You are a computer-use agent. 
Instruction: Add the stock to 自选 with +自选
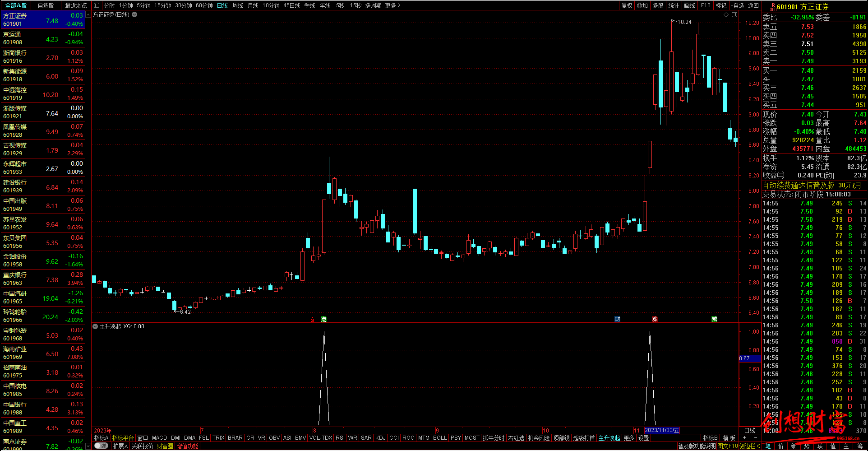pyautogui.click(x=737, y=5)
